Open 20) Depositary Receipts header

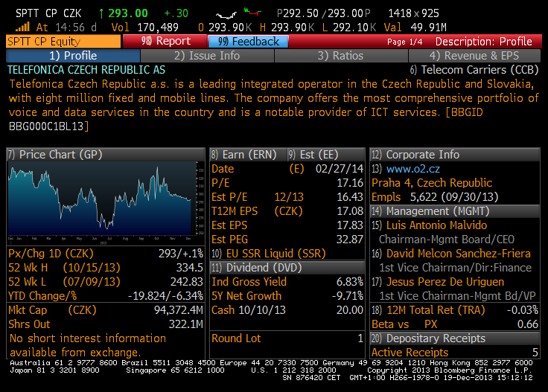pyautogui.click(x=455, y=338)
